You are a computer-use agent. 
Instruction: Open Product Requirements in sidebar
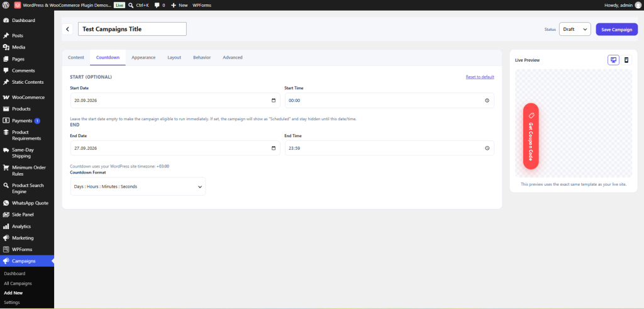[x=27, y=135]
